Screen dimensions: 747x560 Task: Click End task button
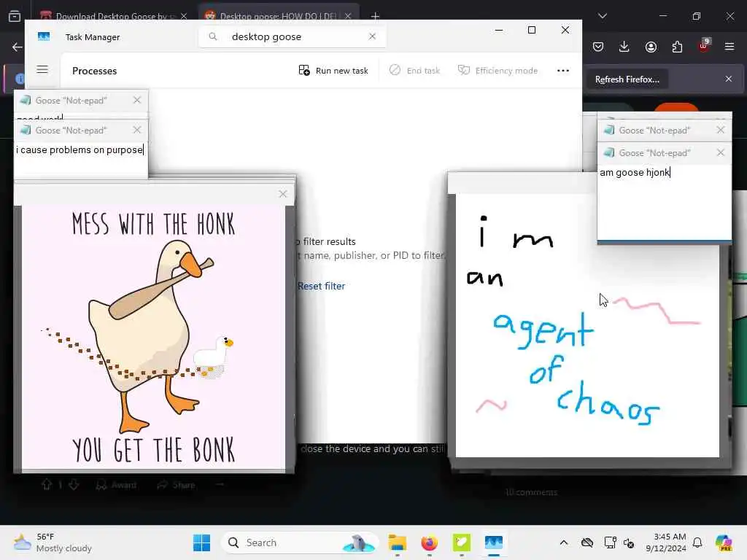coord(414,71)
